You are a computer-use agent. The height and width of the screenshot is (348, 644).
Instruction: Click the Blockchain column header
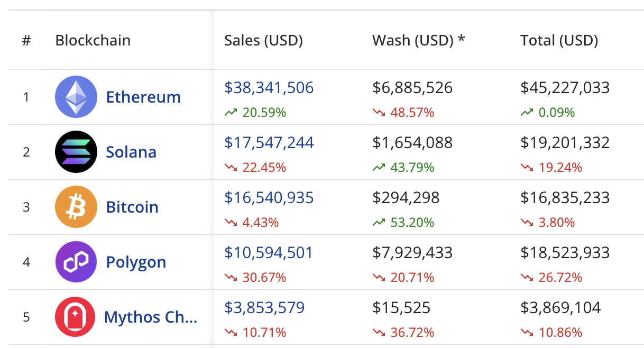coord(93,41)
